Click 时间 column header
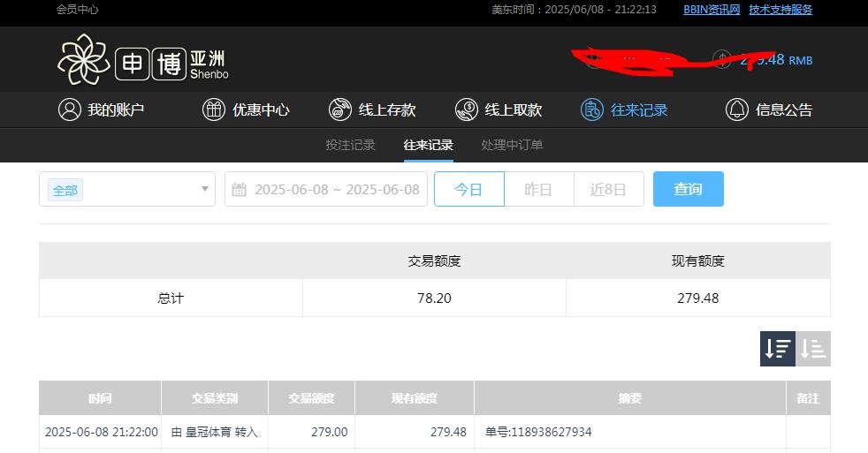Viewport: 868px width, 453px height. tap(100, 398)
